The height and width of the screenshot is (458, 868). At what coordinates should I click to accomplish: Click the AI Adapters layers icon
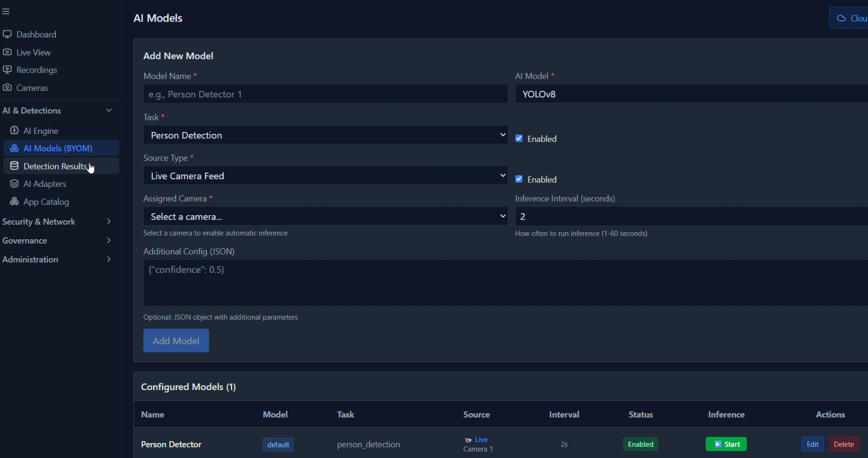(14, 184)
